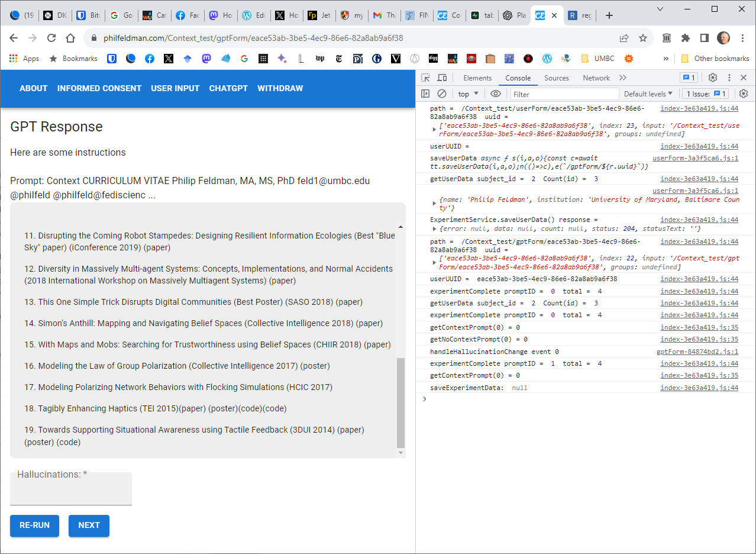This screenshot has width=756, height=554.
Task: Open the Default levels dropdown
Action: point(648,94)
